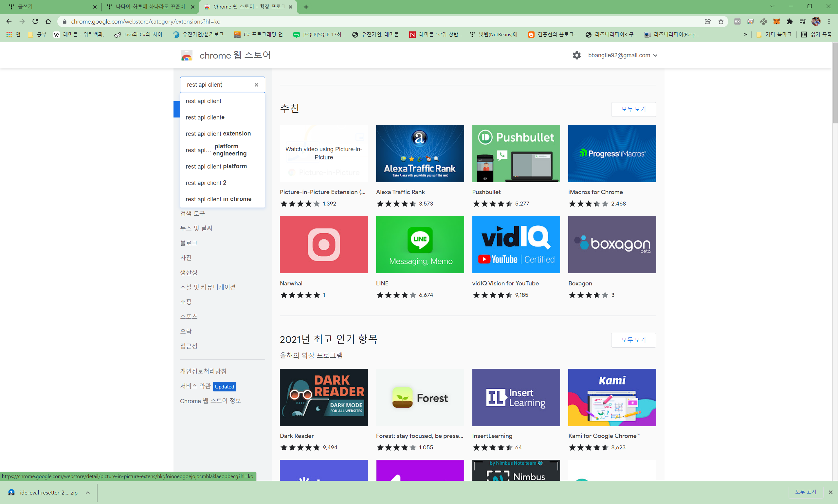Clear the search box text
Screen dimensions: 838x504
click(x=256, y=85)
